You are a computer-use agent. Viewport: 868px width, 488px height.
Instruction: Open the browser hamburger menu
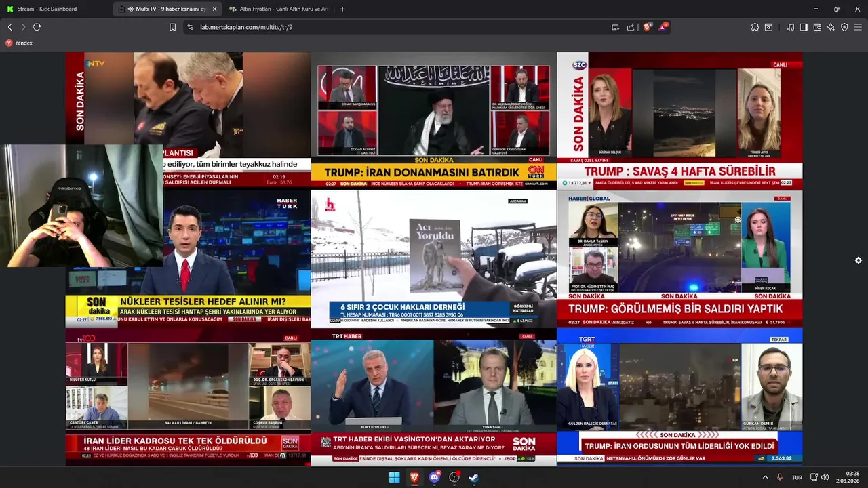point(859,27)
